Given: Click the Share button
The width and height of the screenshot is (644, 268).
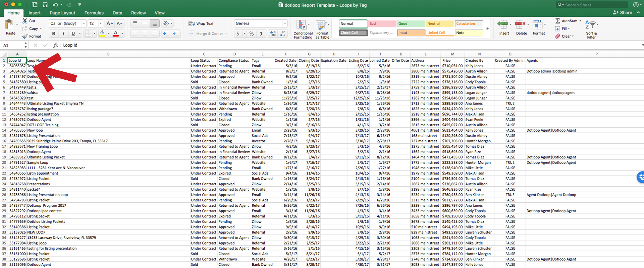Looking at the screenshot, I should (623, 13).
